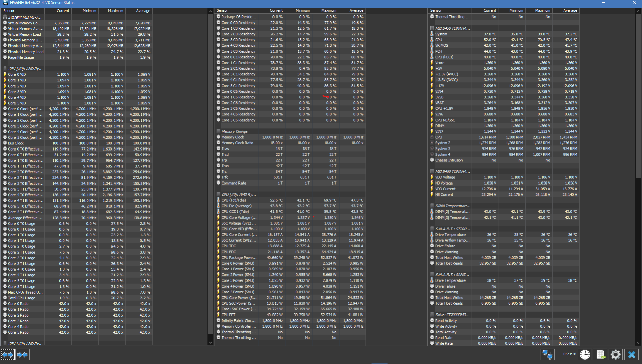Select the Tcas timing row
This screenshot has width=642, height=364.
point(290,148)
